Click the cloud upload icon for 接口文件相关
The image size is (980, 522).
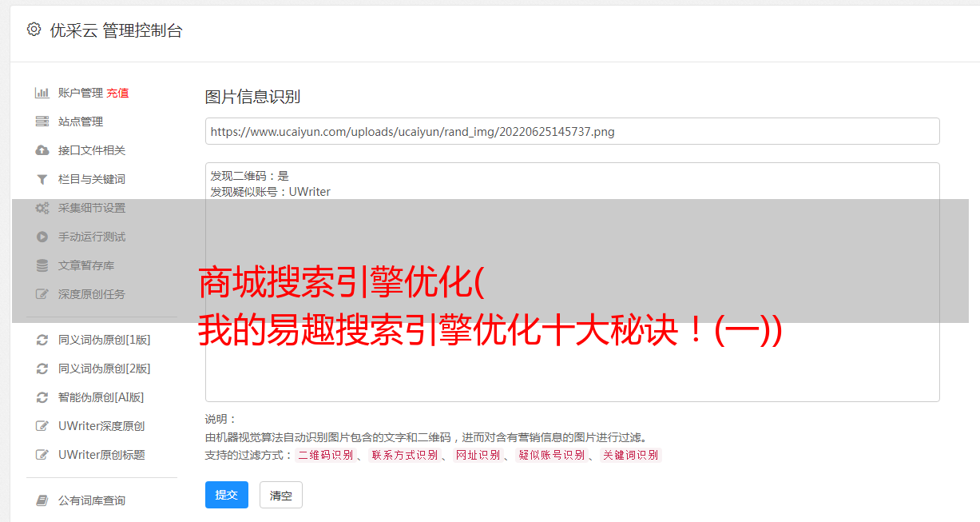pos(42,150)
